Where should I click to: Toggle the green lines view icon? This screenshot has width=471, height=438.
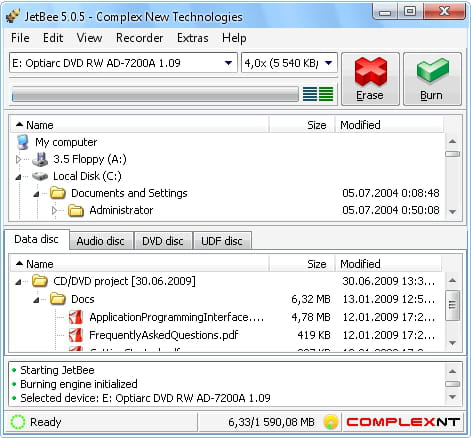326,94
